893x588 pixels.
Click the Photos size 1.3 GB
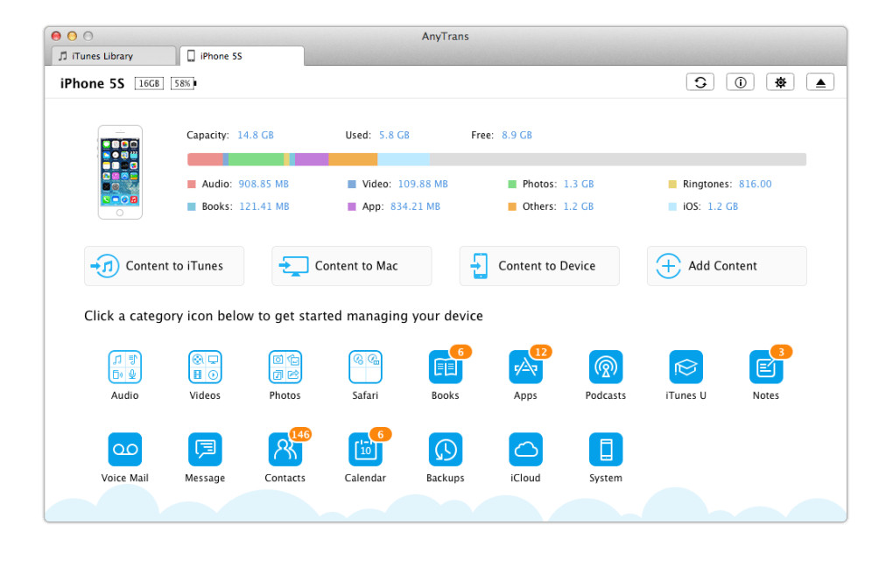tap(579, 185)
